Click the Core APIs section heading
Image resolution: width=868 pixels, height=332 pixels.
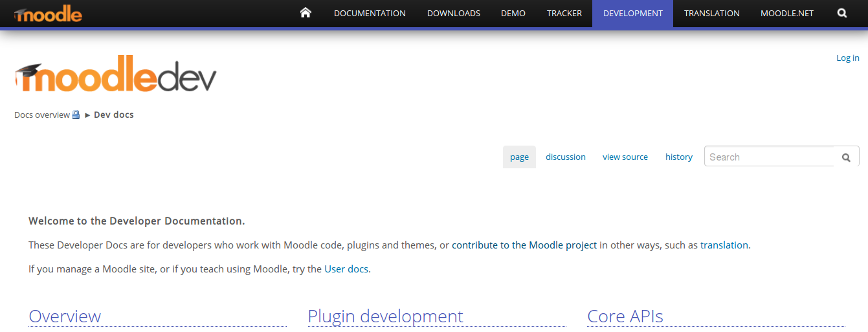point(625,316)
